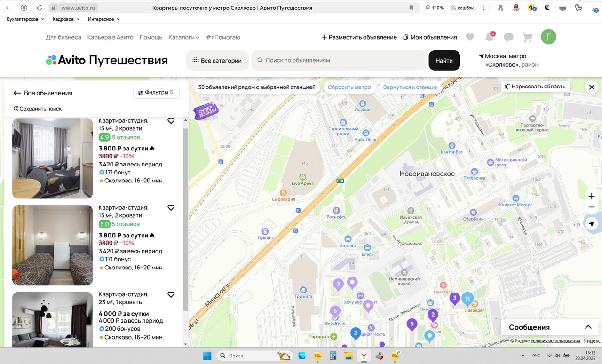Favorite the 23 м² studio listing

click(171, 294)
